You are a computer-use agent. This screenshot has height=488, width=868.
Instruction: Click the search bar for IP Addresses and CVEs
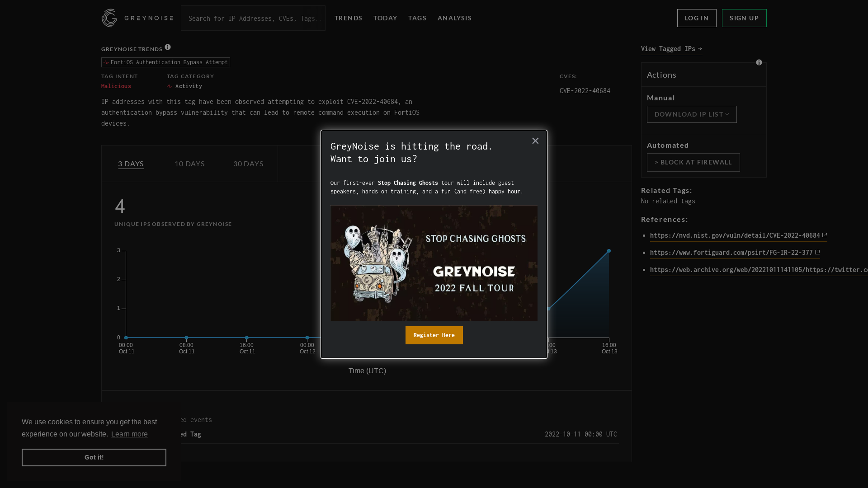click(253, 18)
